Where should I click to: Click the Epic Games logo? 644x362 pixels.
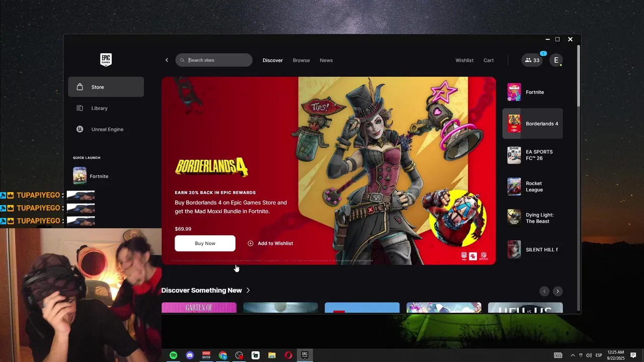click(106, 60)
